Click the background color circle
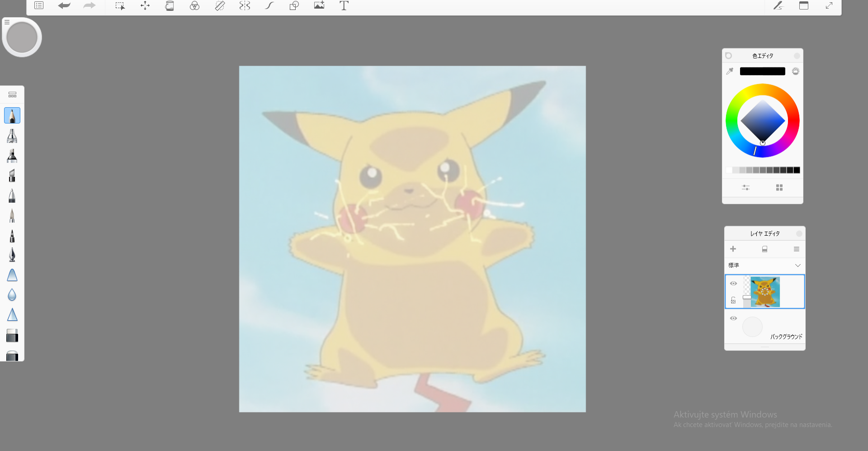The image size is (868, 451). (752, 327)
